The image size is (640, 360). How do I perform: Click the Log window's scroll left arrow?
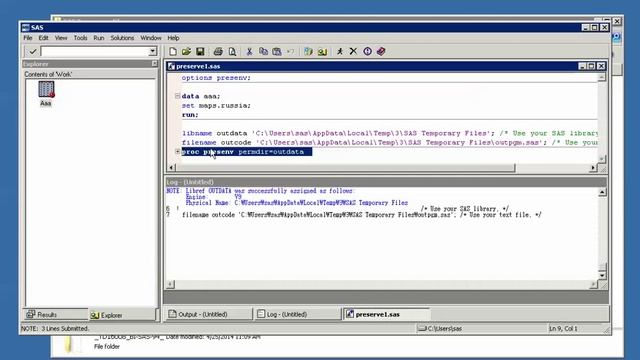(x=170, y=284)
